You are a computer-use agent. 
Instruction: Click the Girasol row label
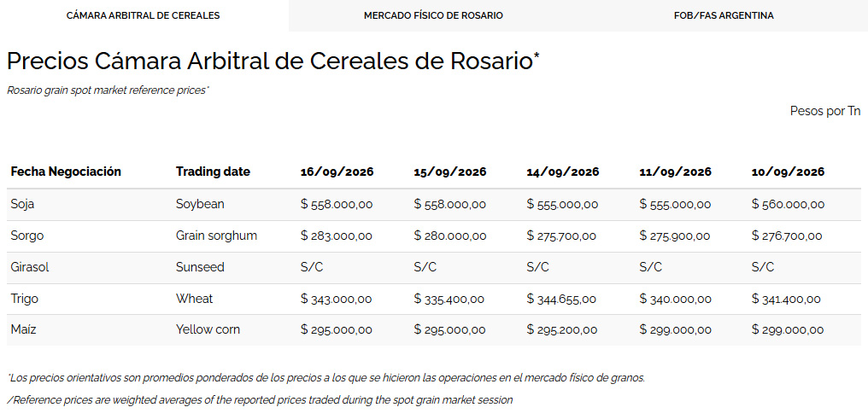click(x=30, y=267)
